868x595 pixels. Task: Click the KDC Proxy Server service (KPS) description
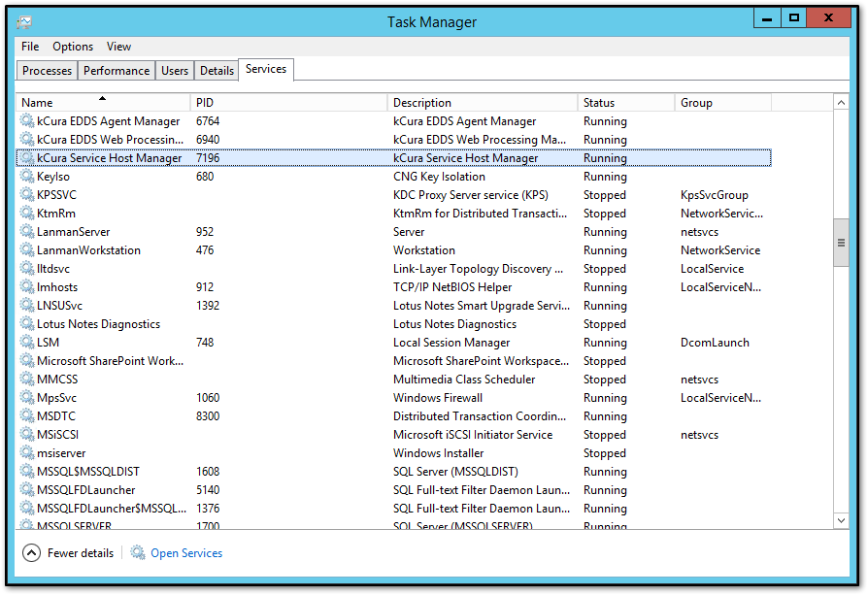(471, 195)
